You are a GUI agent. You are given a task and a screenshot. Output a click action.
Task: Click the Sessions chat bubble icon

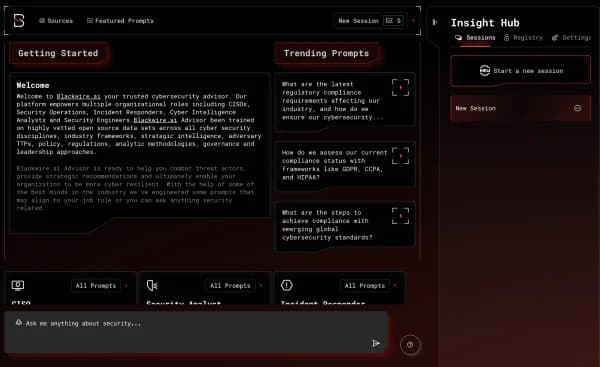458,38
